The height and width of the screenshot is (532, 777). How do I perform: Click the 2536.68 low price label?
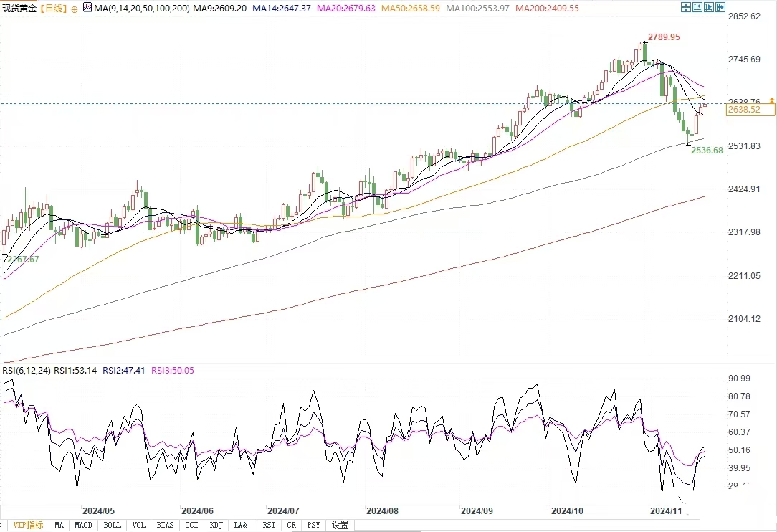click(707, 151)
